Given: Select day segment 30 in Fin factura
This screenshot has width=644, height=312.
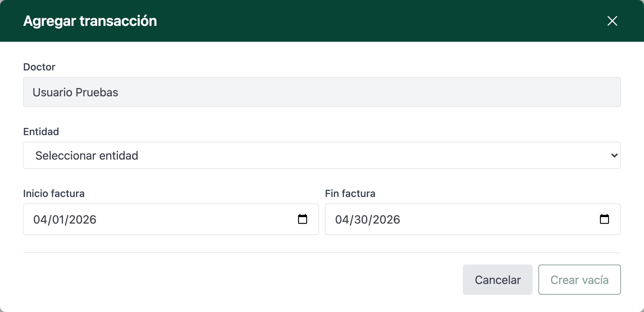Looking at the screenshot, I should pyautogui.click(x=361, y=220).
